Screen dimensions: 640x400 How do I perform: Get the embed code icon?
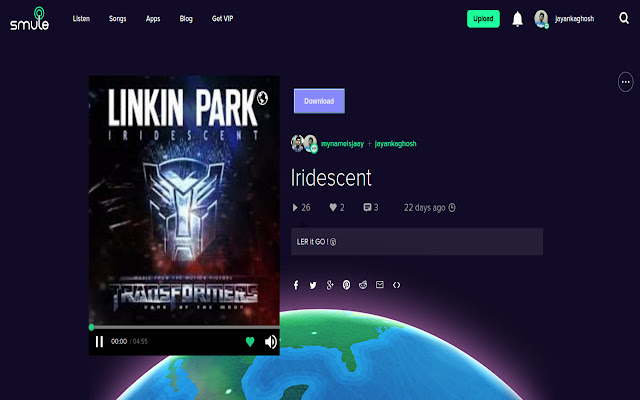click(x=396, y=285)
